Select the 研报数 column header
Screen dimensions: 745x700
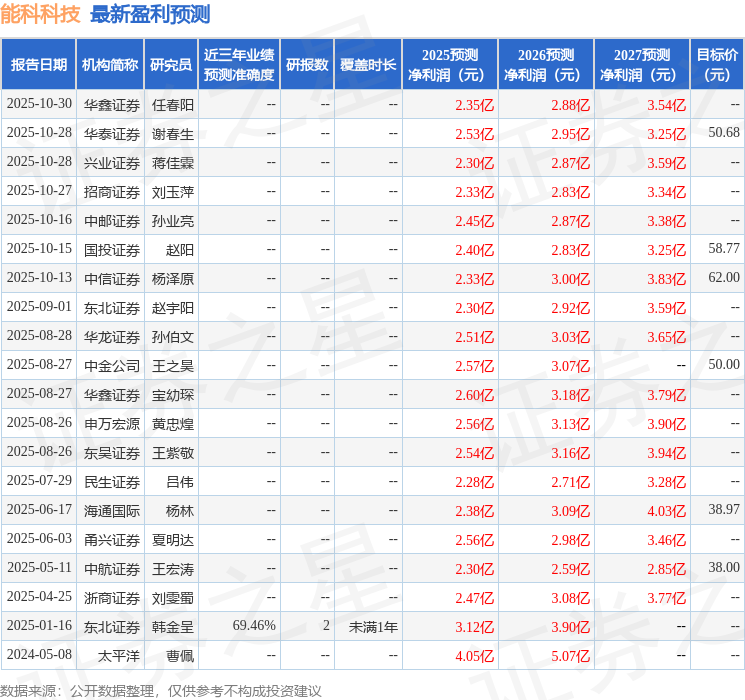(x=307, y=65)
